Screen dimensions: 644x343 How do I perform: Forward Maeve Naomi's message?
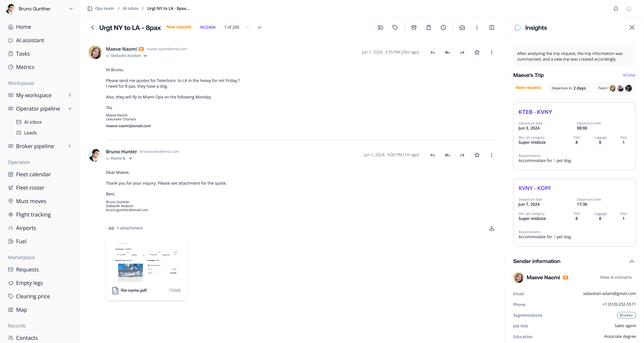tap(462, 52)
